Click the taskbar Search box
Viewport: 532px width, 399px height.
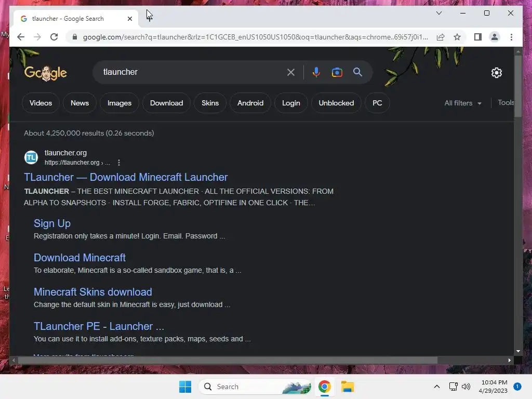pos(255,387)
